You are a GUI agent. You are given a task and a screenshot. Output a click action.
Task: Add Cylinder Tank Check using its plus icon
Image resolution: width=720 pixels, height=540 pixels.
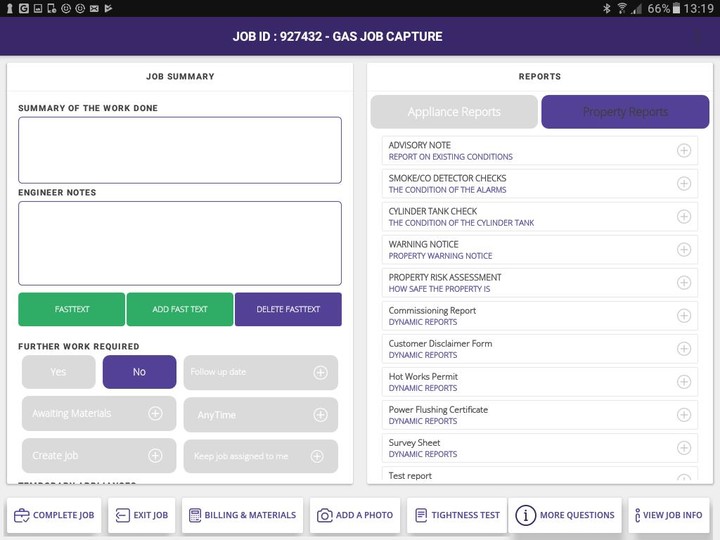pos(684,217)
